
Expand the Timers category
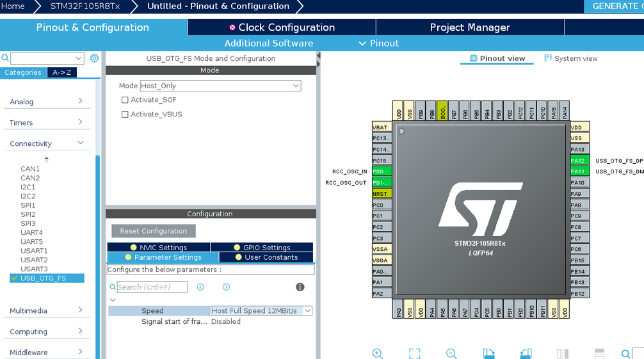coord(47,122)
